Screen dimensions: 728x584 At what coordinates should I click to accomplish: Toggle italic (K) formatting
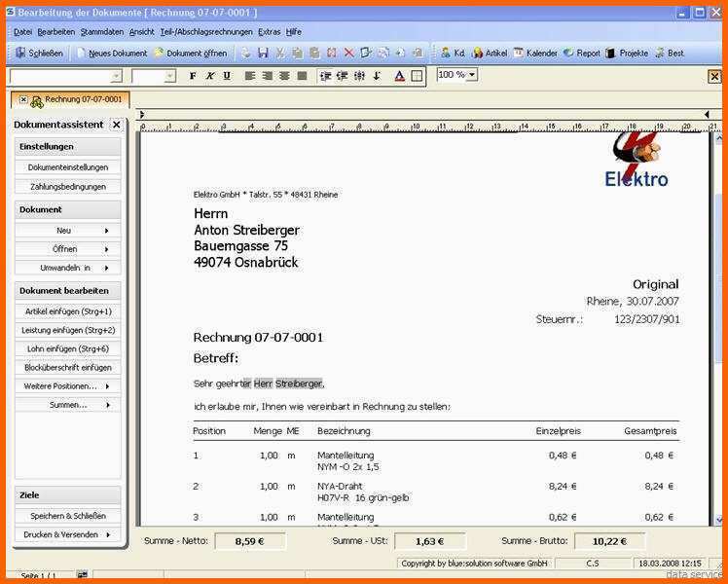pos(210,76)
